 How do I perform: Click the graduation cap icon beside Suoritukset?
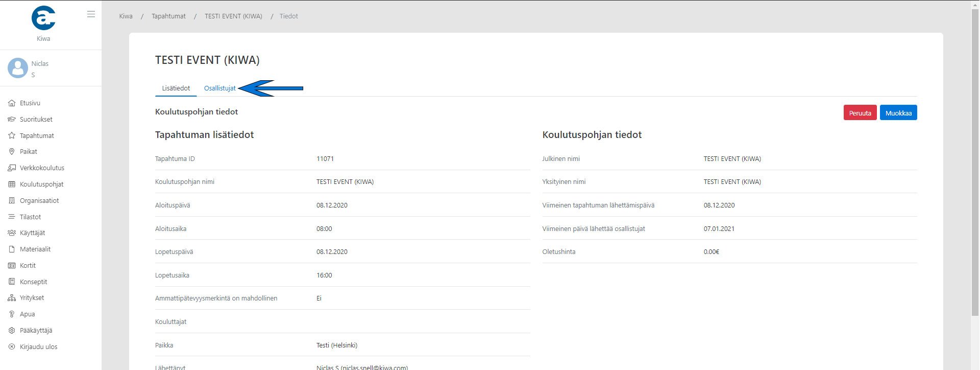click(12, 120)
